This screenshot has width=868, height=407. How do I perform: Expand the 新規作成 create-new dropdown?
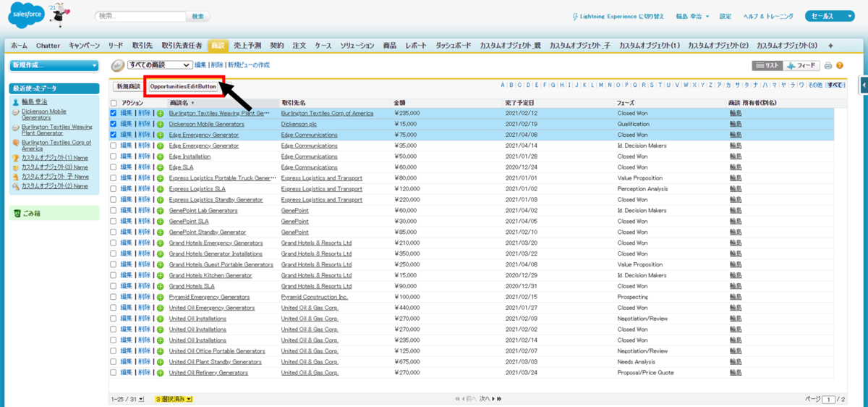click(54, 66)
